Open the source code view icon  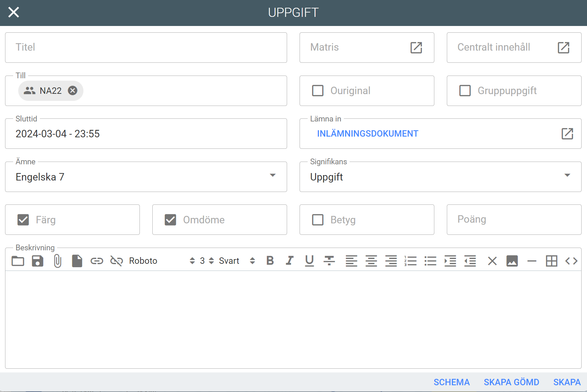point(571,261)
